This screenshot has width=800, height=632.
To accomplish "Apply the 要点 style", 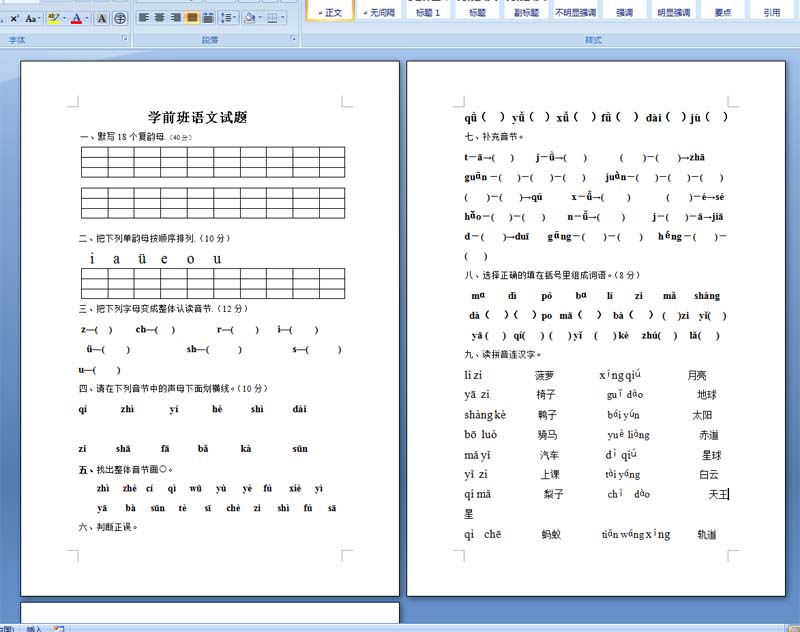I will [x=722, y=10].
